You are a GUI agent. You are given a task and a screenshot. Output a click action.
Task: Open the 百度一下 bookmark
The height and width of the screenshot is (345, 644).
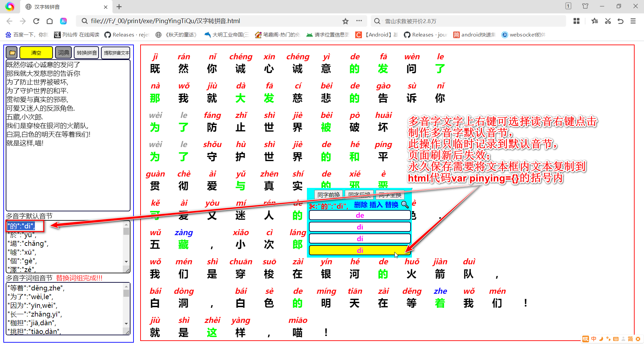pyautogui.click(x=27, y=34)
